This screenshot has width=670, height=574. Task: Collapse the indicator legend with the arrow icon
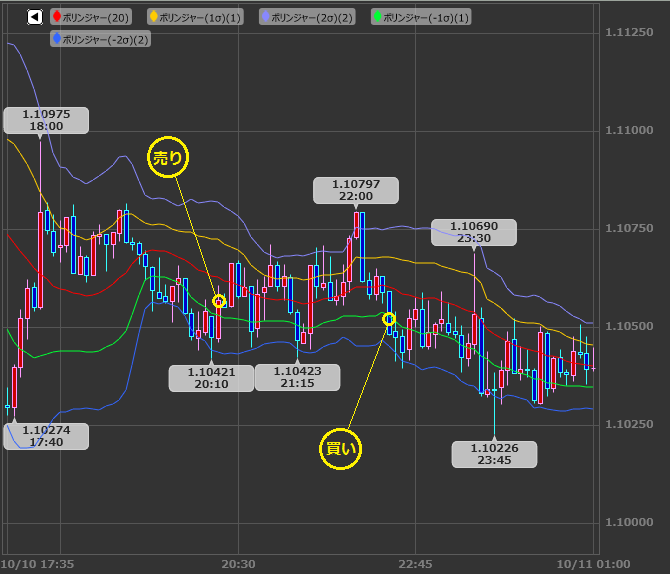35,17
